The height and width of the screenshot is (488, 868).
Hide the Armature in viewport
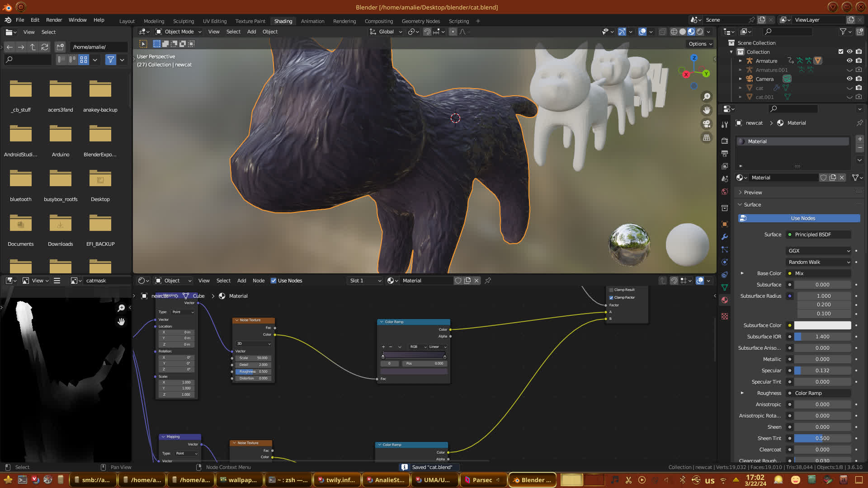(849, 61)
